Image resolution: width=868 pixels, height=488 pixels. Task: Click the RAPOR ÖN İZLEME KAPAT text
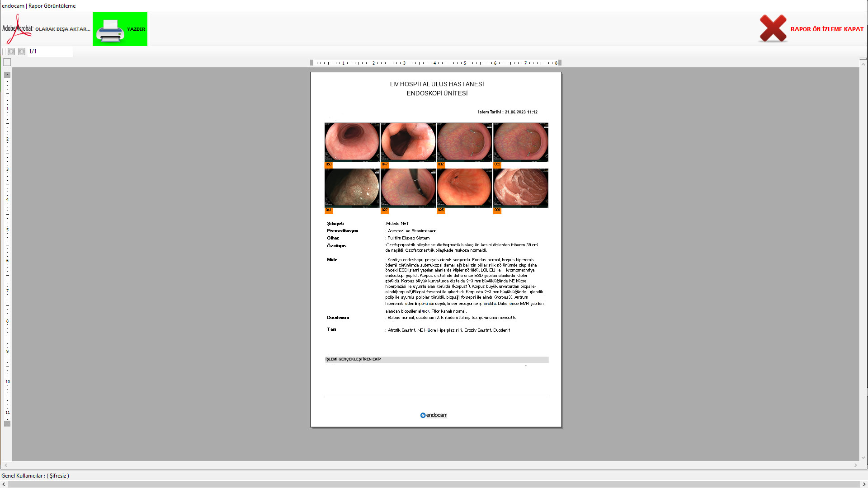tap(827, 29)
